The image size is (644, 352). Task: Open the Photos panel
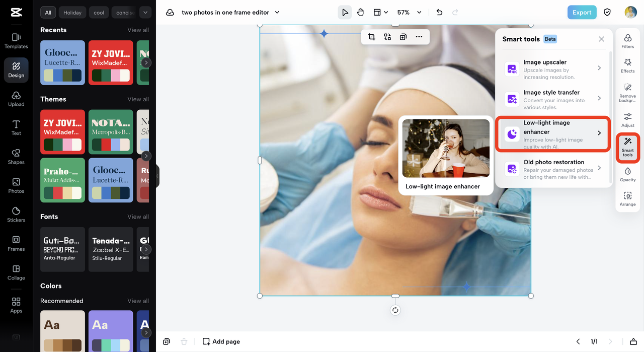[16, 186]
